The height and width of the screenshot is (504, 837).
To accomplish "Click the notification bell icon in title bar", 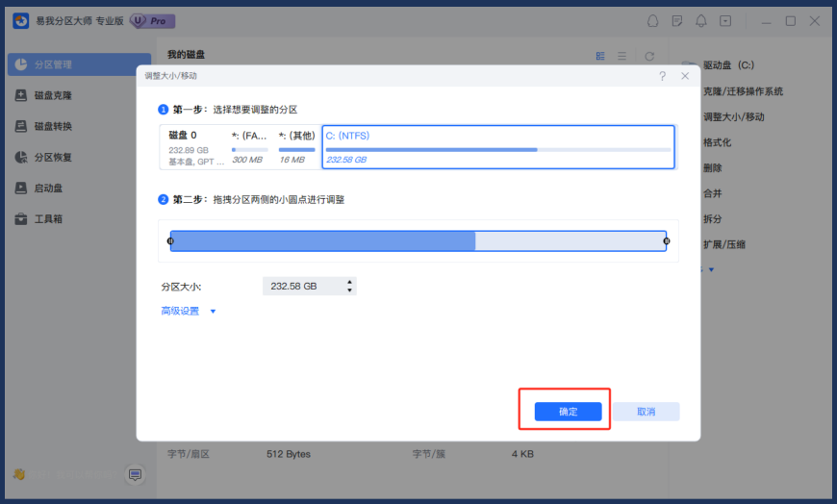I will point(701,21).
